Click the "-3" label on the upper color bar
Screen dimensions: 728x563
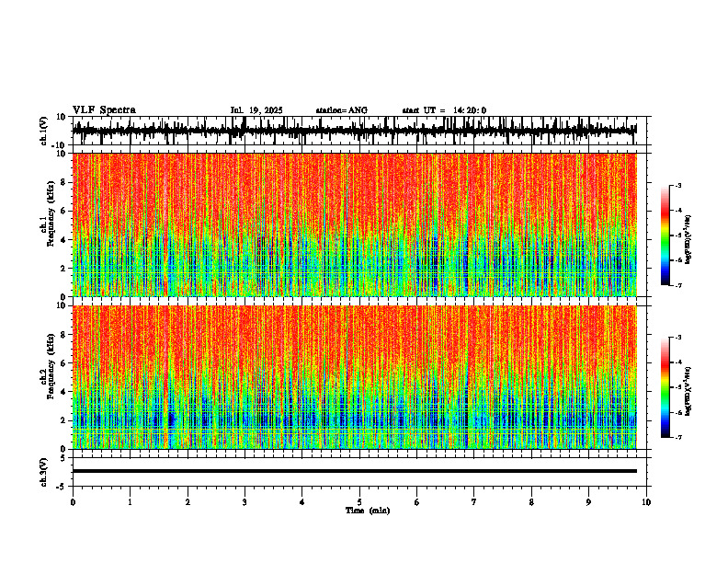coord(677,185)
